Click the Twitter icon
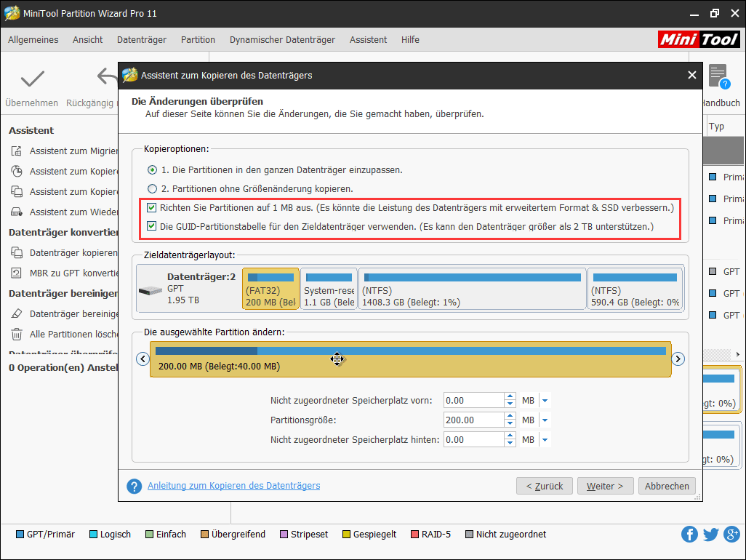Image resolution: width=746 pixels, height=560 pixels. coord(711,535)
